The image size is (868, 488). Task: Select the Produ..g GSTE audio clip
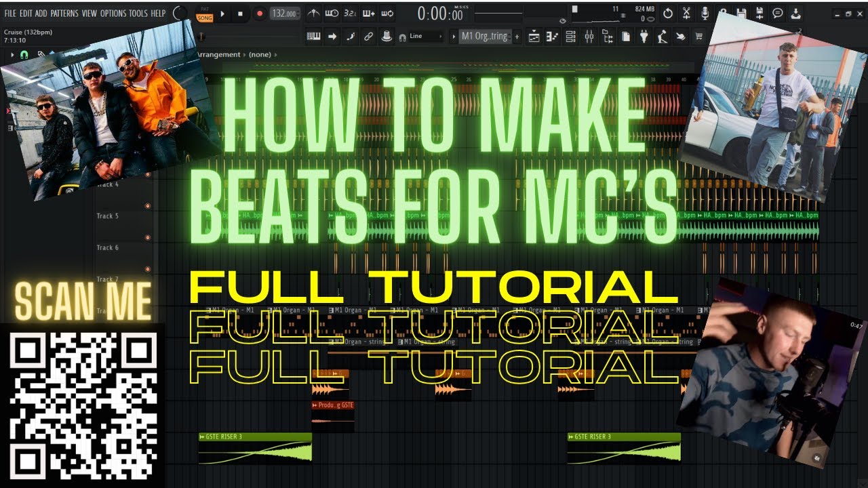pyautogui.click(x=332, y=415)
